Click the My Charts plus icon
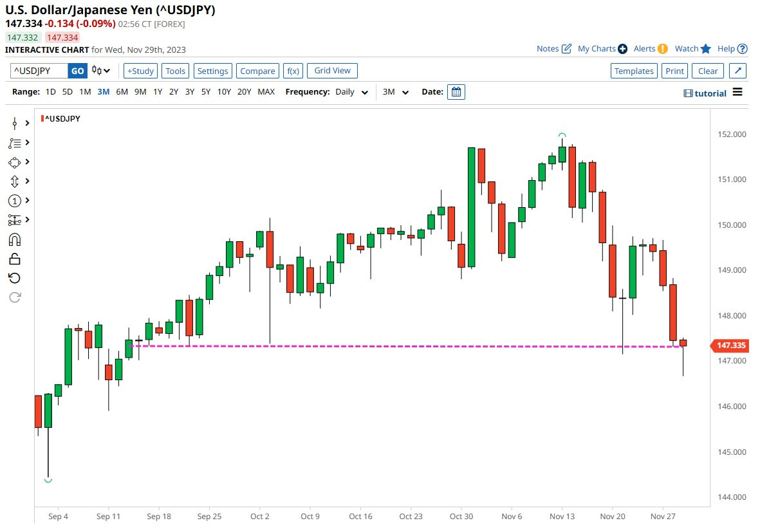 point(622,49)
